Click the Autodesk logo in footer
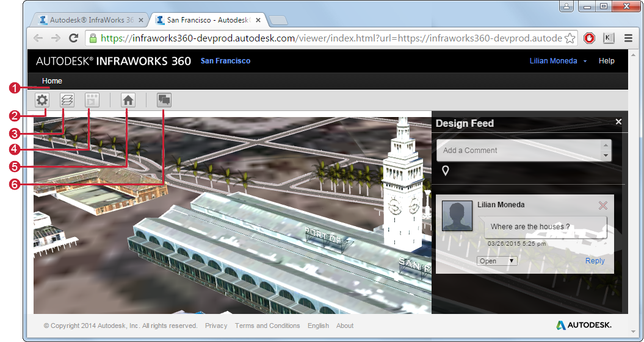This screenshot has height=342, width=644. coord(584,325)
